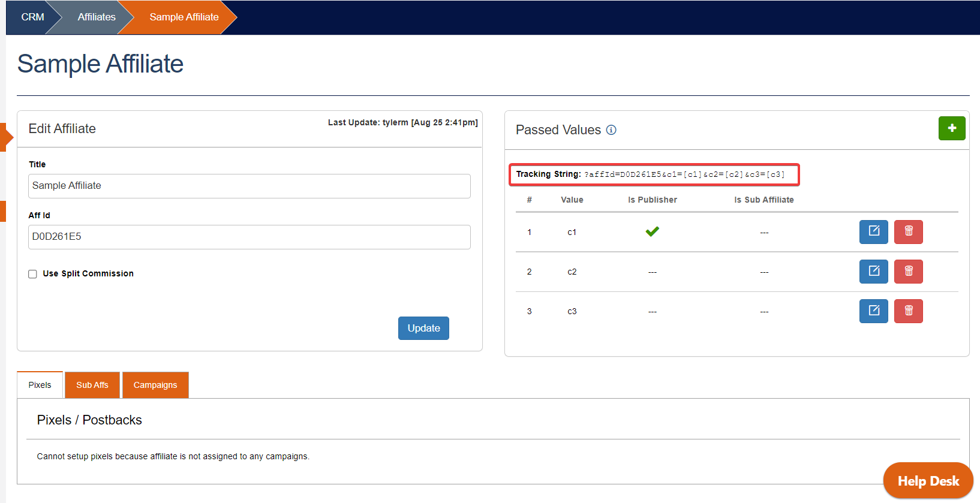Expand the orange left sidebar arrow
Viewport: 980px width, 503px height.
6,137
